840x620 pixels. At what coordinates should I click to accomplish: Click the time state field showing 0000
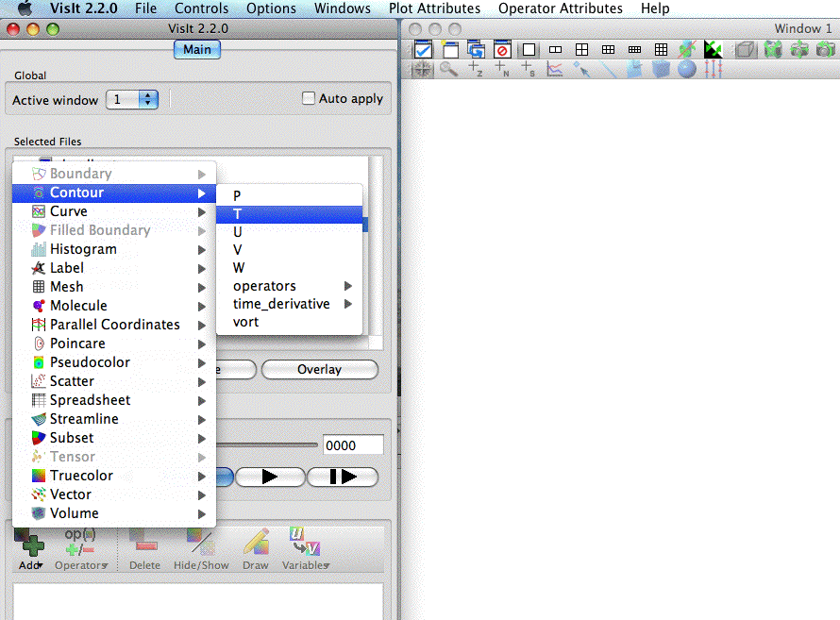pos(353,445)
